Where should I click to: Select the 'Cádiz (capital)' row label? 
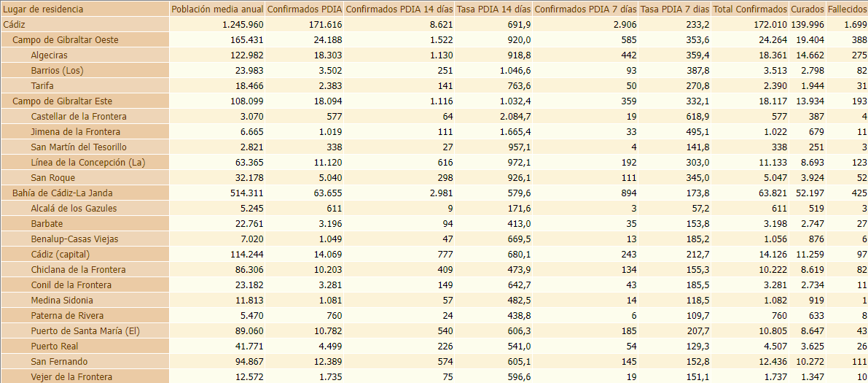[x=60, y=255]
